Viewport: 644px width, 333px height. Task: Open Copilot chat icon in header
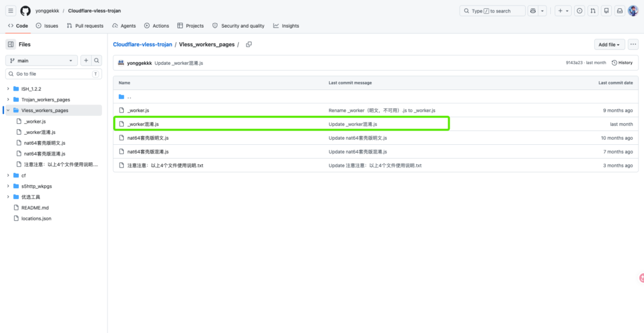pyautogui.click(x=533, y=11)
